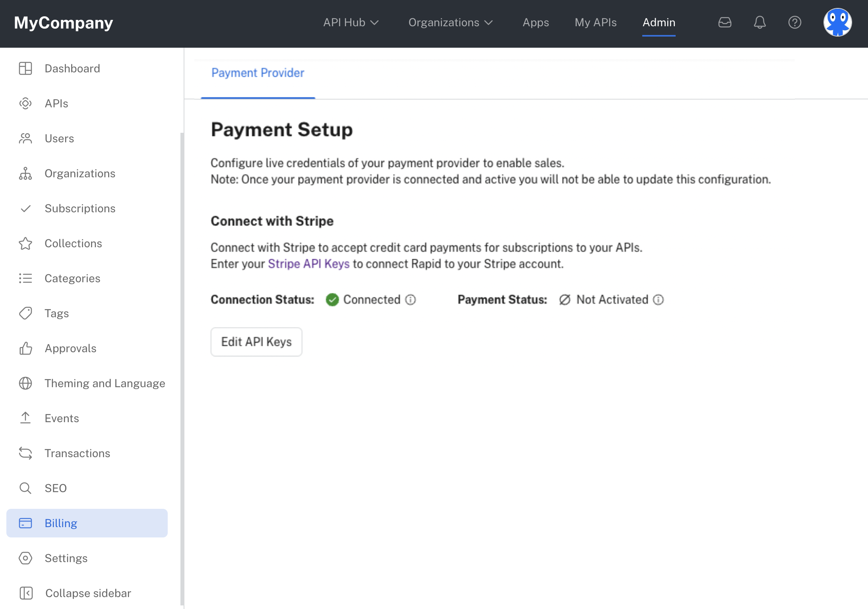This screenshot has width=868, height=609.
Task: Click the notifications bell icon
Action: (759, 22)
